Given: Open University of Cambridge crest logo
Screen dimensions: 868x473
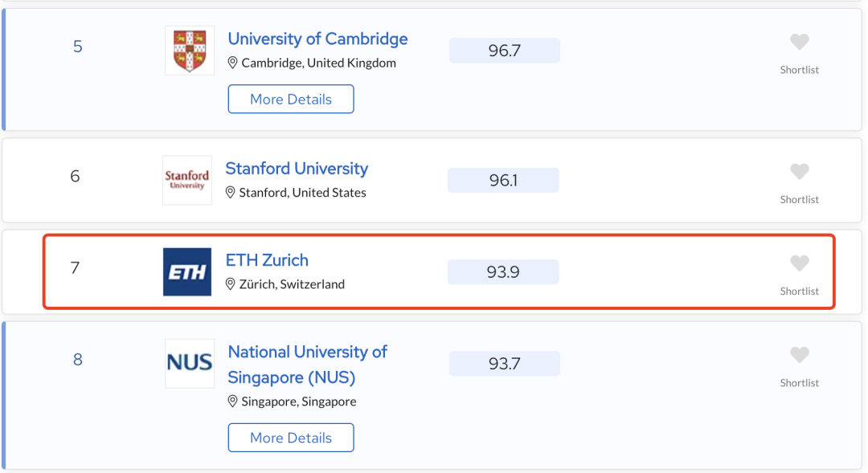Looking at the screenshot, I should click(190, 51).
